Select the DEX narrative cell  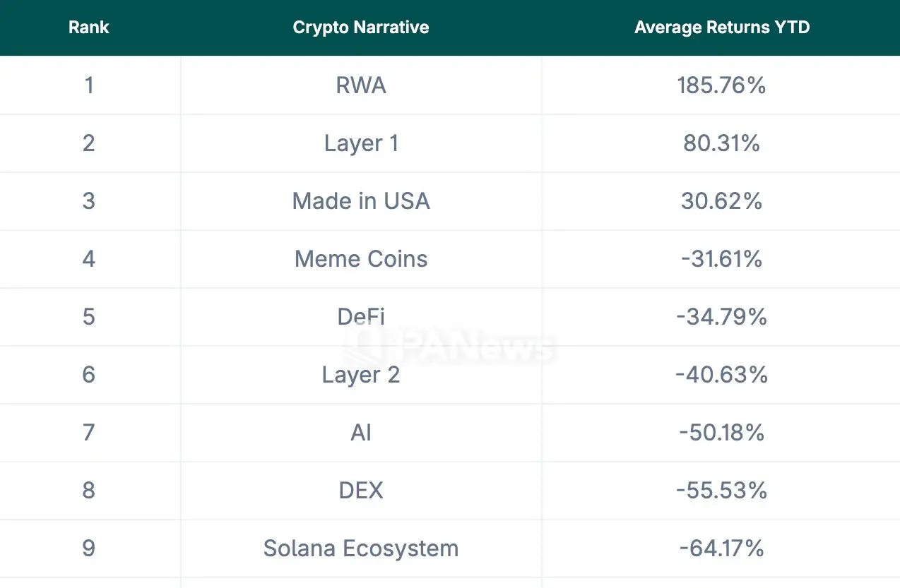click(361, 490)
